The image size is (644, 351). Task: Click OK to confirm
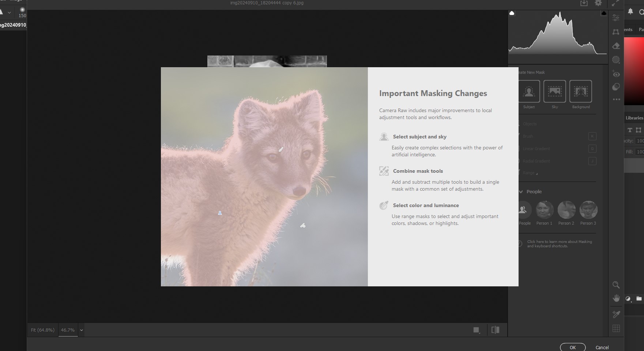coord(572,347)
